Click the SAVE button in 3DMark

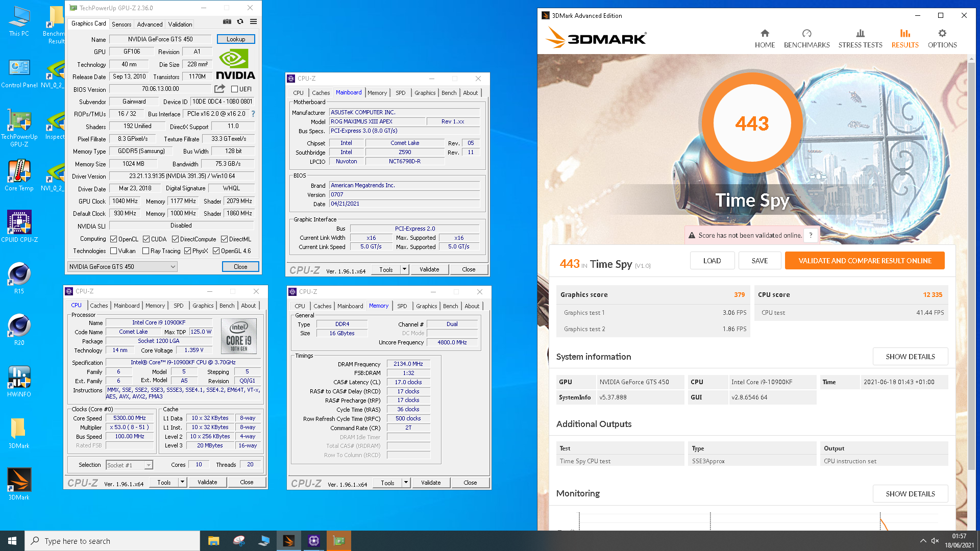[x=759, y=261]
